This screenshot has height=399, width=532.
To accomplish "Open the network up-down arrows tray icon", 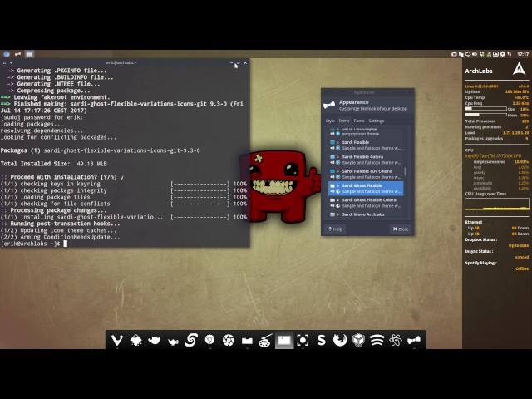I will (510, 54).
